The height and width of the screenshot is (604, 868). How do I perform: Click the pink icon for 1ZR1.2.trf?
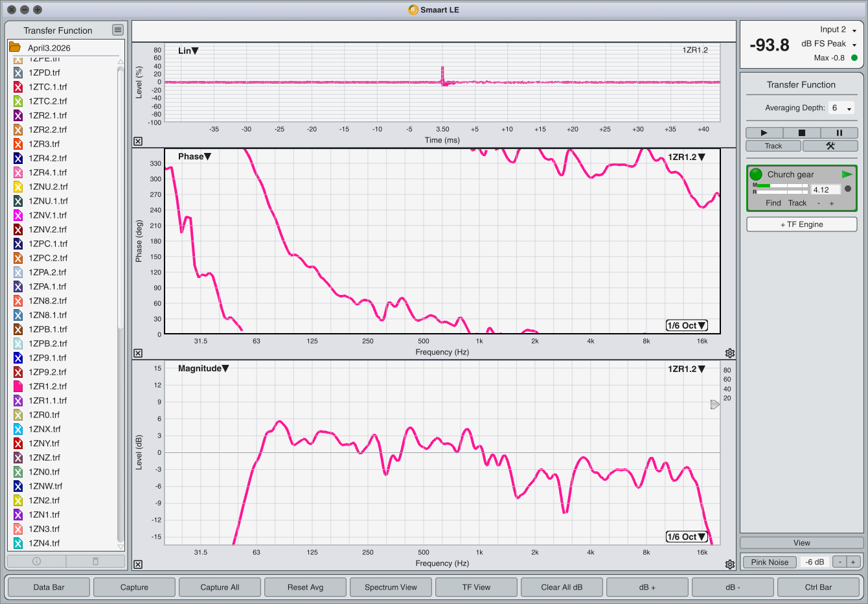18,386
